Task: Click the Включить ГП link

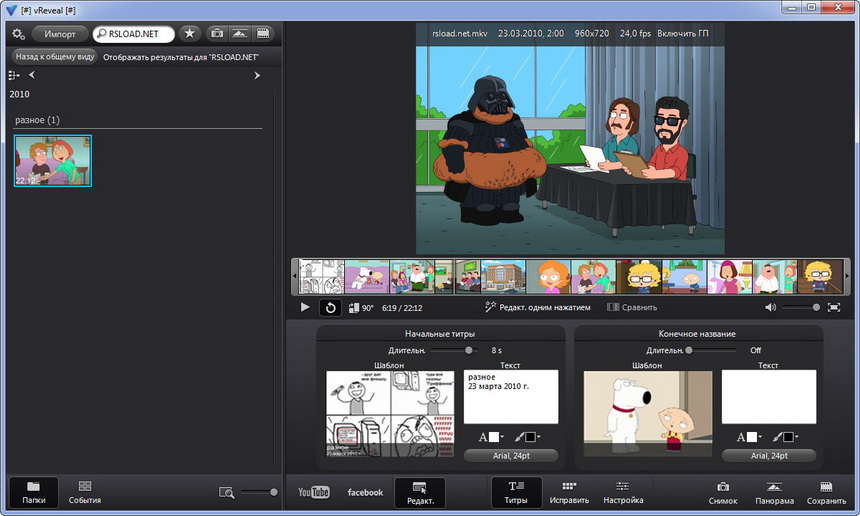Action: 683,33
